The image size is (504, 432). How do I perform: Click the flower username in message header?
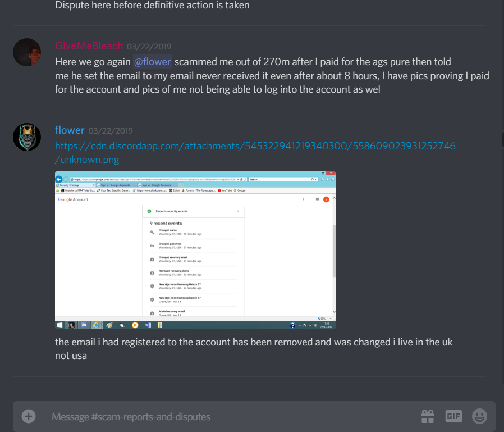tap(70, 130)
